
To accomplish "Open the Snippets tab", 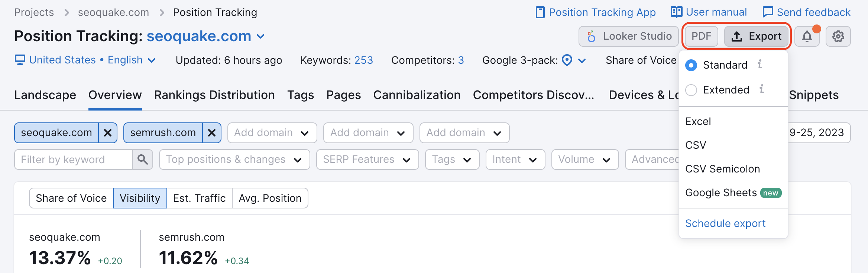I will click(814, 95).
